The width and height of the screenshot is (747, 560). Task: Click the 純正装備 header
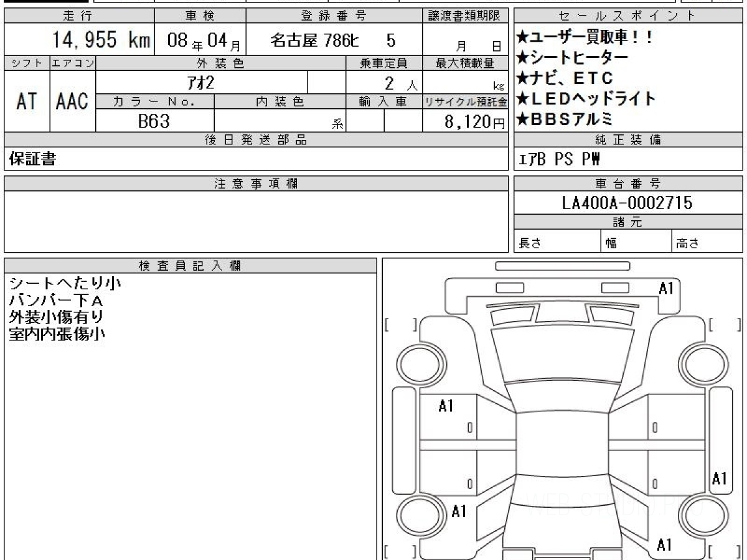(x=628, y=140)
